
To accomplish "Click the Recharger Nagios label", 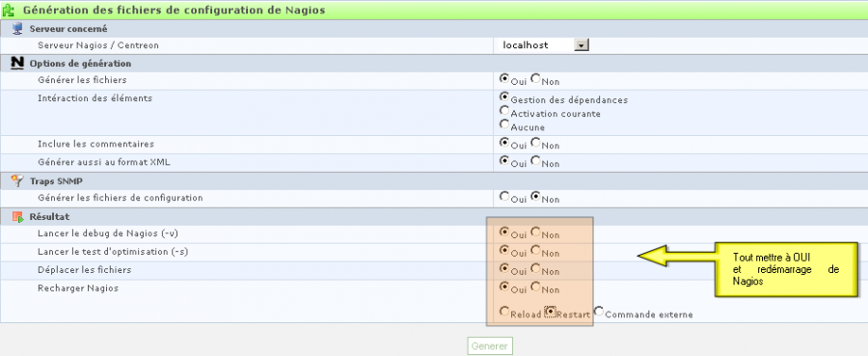I will (78, 288).
